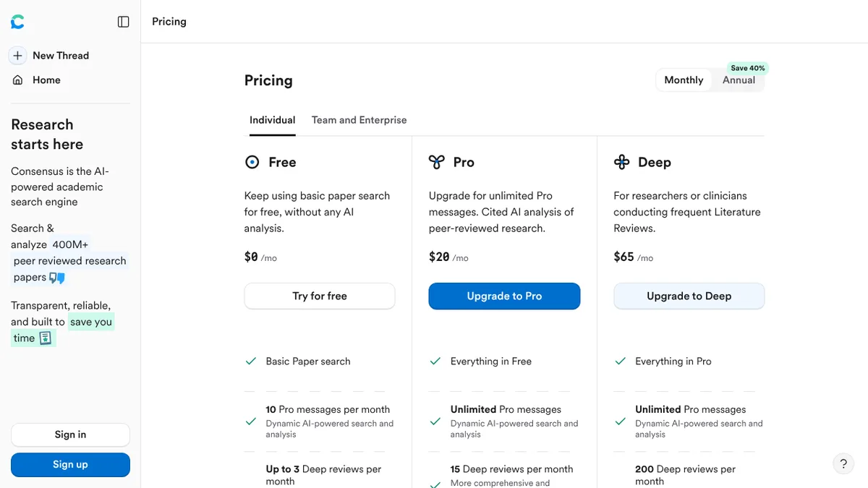Click '15 Deep reviews per month' text
The image size is (868, 488).
coord(511,469)
